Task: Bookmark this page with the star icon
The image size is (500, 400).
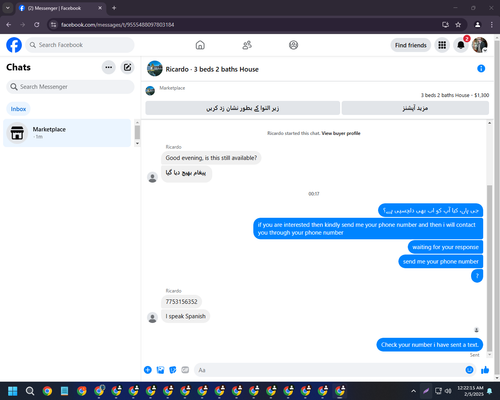Action: pyautogui.click(x=458, y=25)
